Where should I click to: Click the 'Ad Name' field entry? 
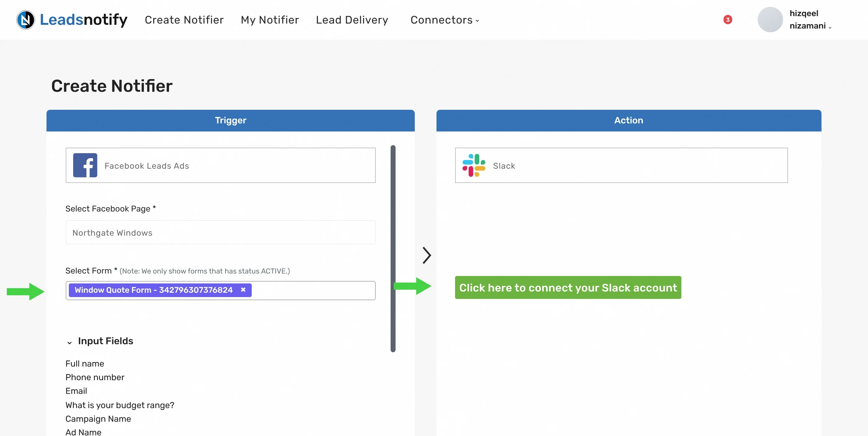83,432
